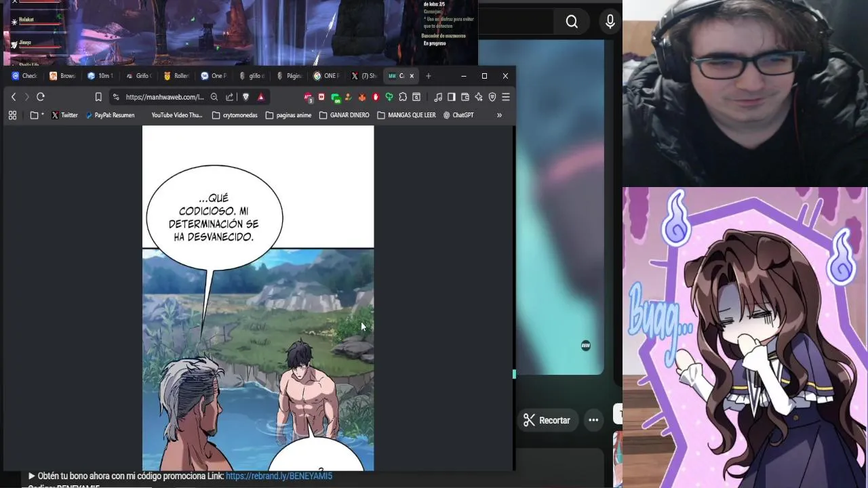
Task: Open the media playlist music-note icon
Action: coord(438,97)
